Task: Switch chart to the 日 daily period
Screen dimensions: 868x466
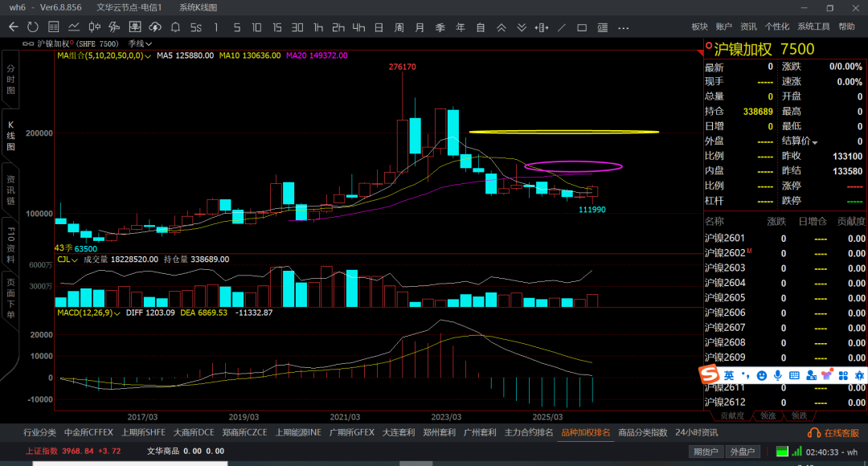Action: pos(379,27)
